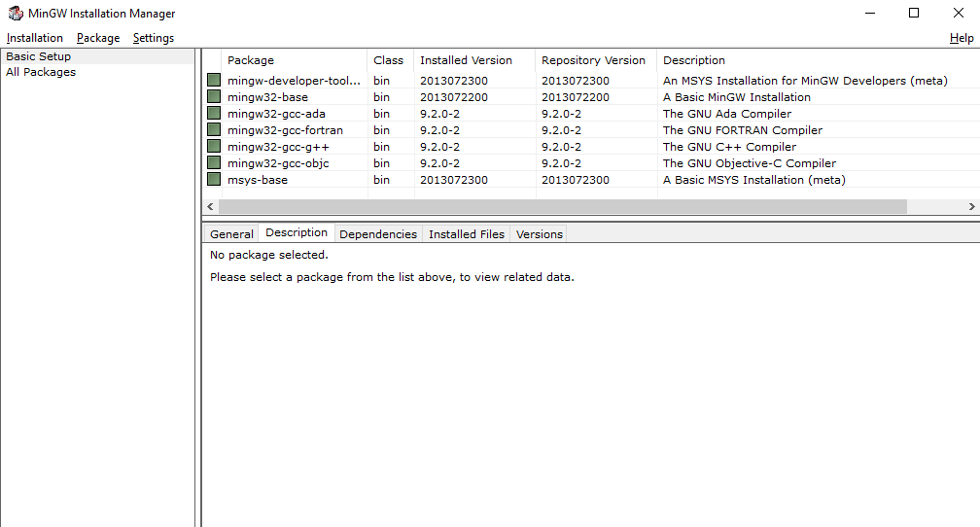Click 'A Basic MinGW Installation' description
980x527 pixels.
[737, 97]
